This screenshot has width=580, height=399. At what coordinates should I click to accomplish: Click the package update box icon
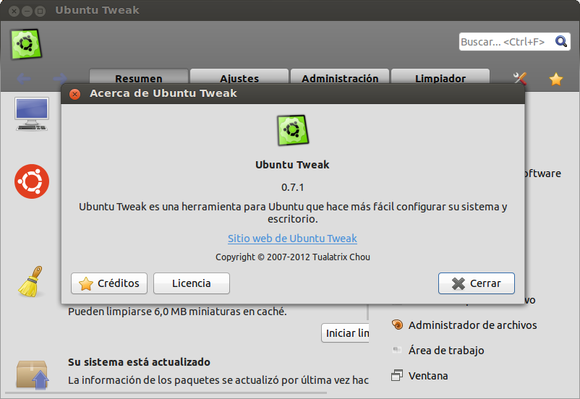pos(32,375)
